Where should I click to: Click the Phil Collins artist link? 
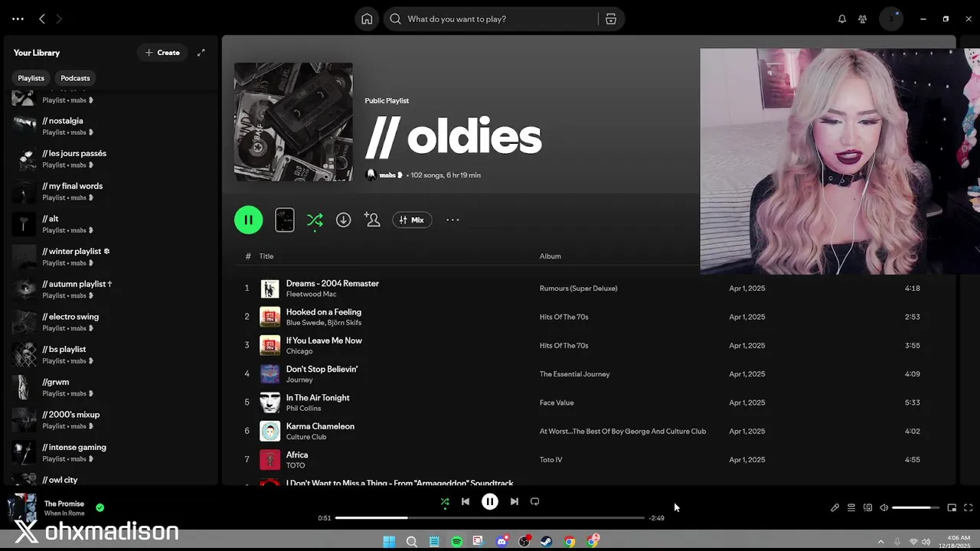point(303,408)
